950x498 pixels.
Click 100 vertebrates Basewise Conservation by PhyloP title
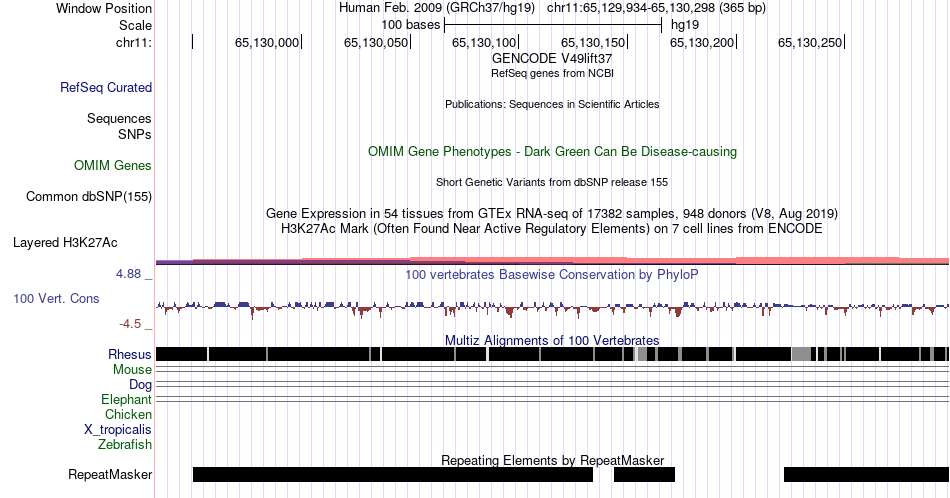pyautogui.click(x=552, y=274)
